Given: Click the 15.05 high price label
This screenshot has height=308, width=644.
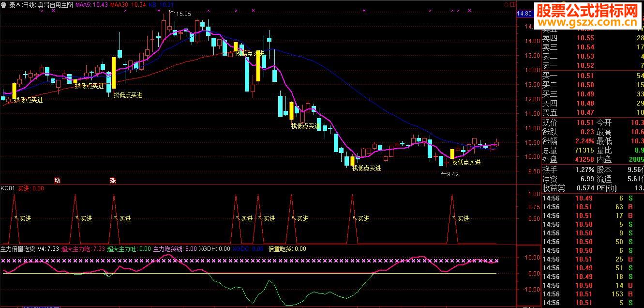Looking at the screenshot, I should [183, 14].
